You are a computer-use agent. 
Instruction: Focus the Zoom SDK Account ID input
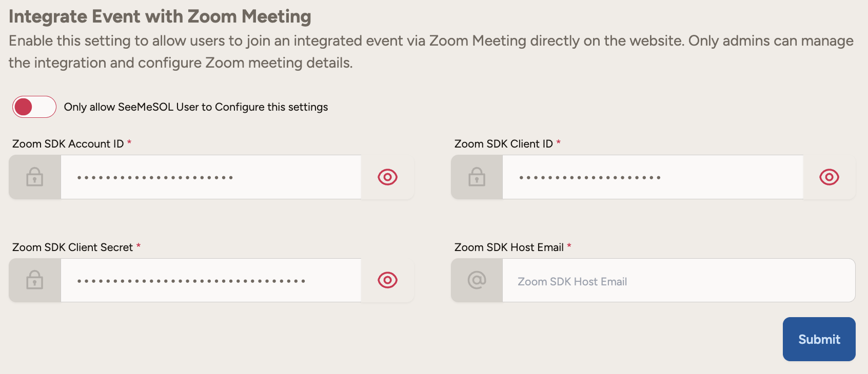click(x=210, y=177)
